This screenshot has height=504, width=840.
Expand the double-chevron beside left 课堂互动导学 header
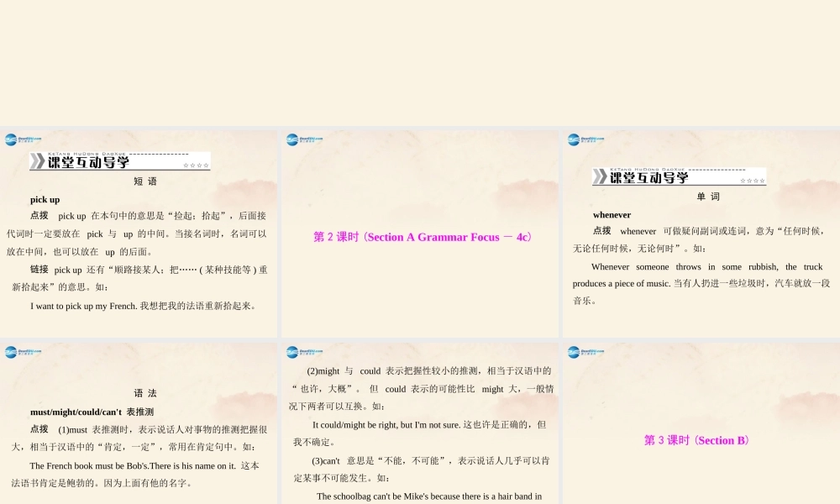click(x=37, y=162)
